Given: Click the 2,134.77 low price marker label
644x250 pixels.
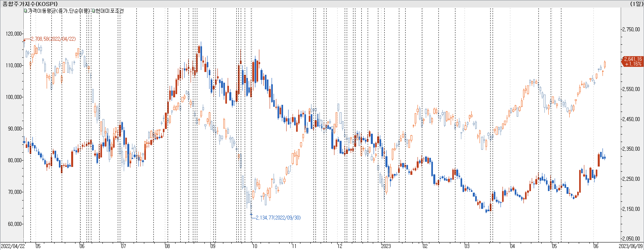Looking at the screenshot, I should (x=278, y=218).
